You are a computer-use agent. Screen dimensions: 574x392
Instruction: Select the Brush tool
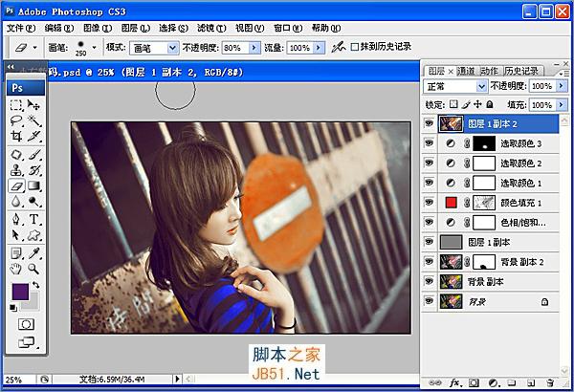(34, 155)
